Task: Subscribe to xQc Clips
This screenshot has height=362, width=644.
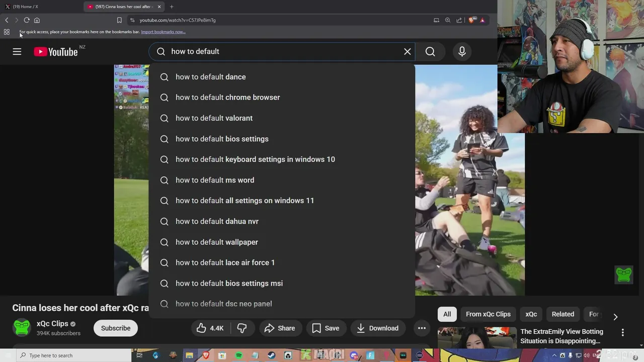Action: 116,328
